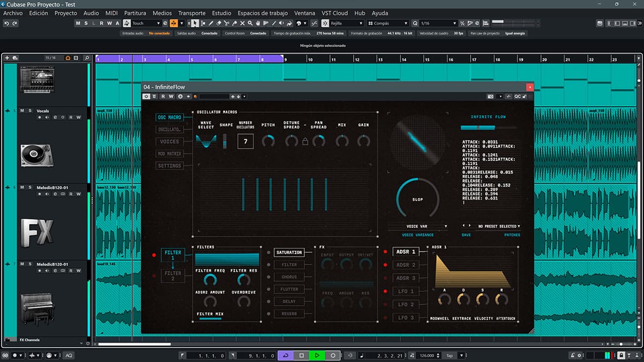This screenshot has width=644, height=362.
Task: Open the Archivo menu
Action: pos(13,13)
